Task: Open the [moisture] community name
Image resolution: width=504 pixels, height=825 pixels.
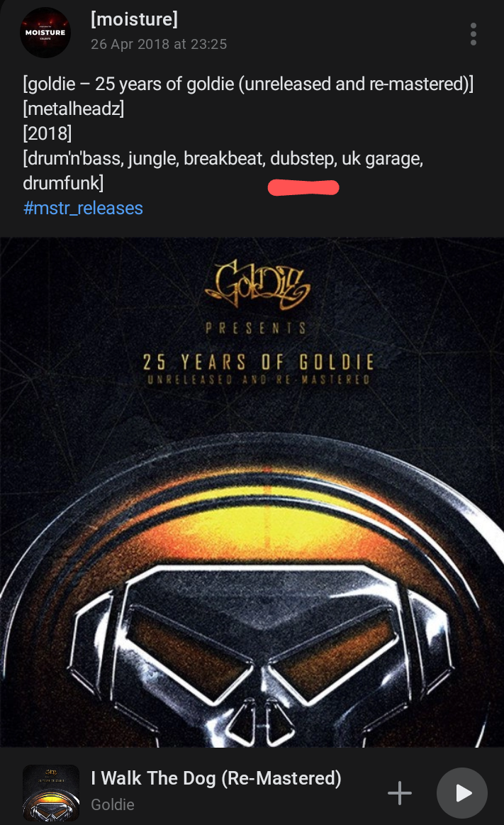Action: point(134,19)
